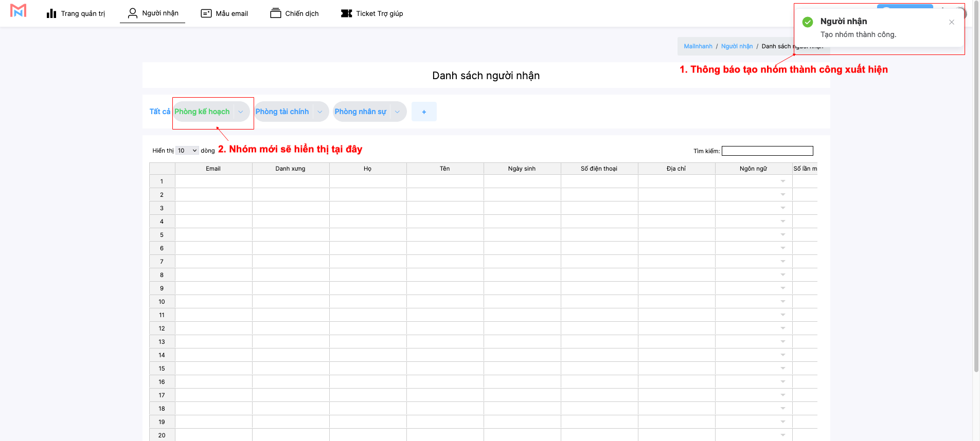Open the Hiển thị rows count selector
The height and width of the screenshot is (441, 980).
coord(187,151)
